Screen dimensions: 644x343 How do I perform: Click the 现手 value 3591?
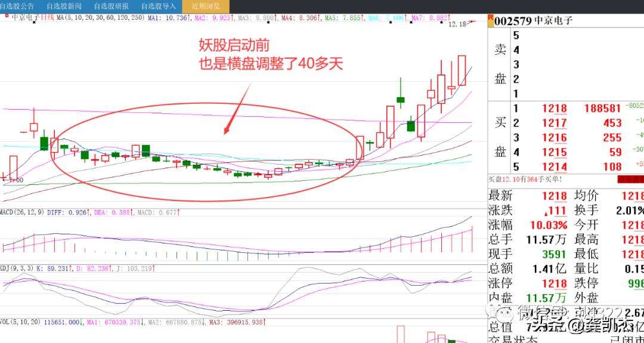[553, 254]
